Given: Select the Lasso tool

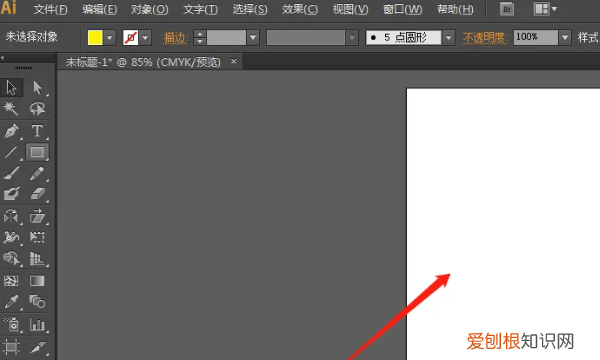Looking at the screenshot, I should [37, 109].
